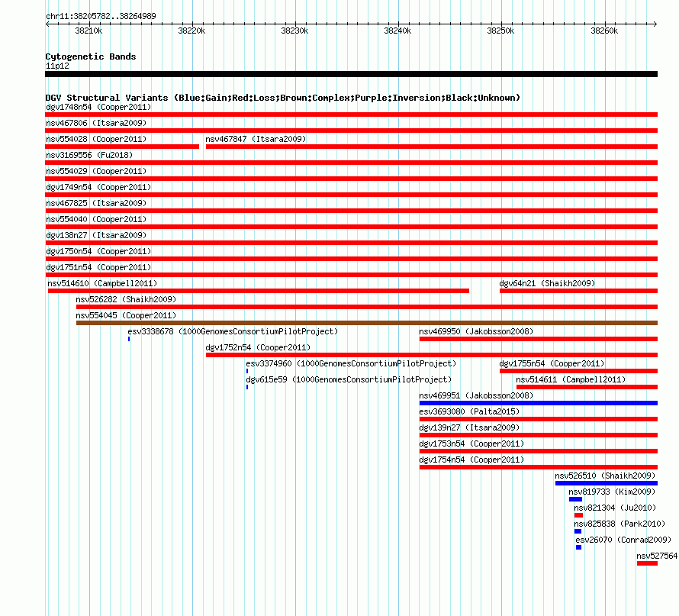This screenshot has width=679, height=616.
Task: Click the blue nsv825838 gain bar
Action: [x=578, y=531]
